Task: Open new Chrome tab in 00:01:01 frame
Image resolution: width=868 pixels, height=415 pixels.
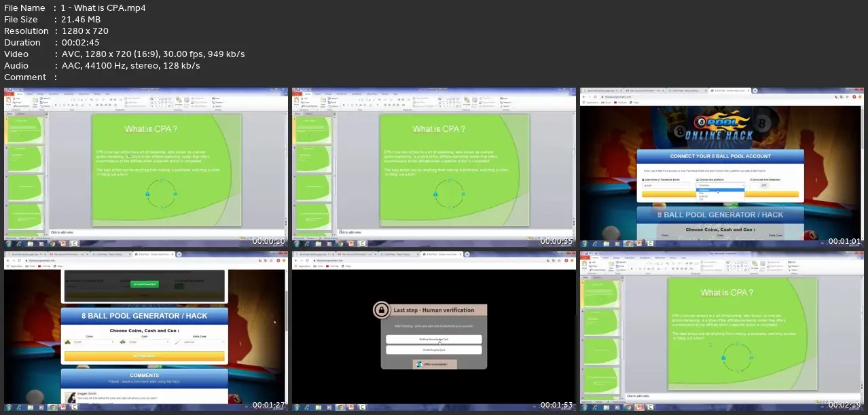Action: [755, 90]
